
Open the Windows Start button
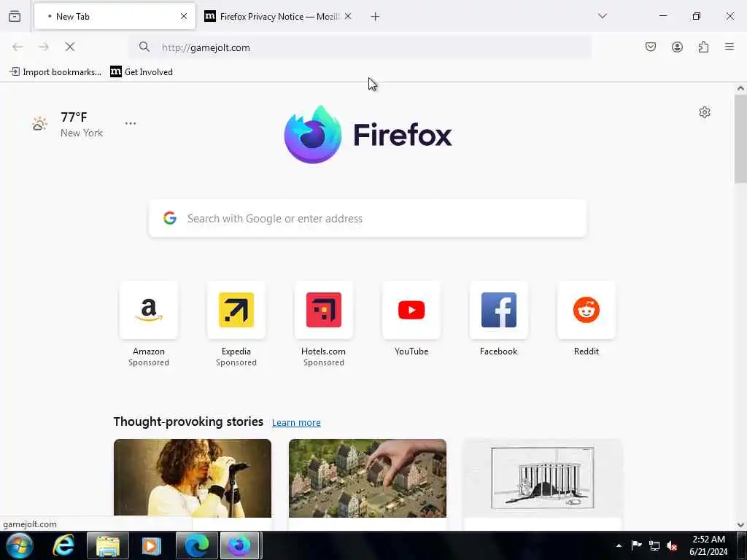[x=20, y=545]
